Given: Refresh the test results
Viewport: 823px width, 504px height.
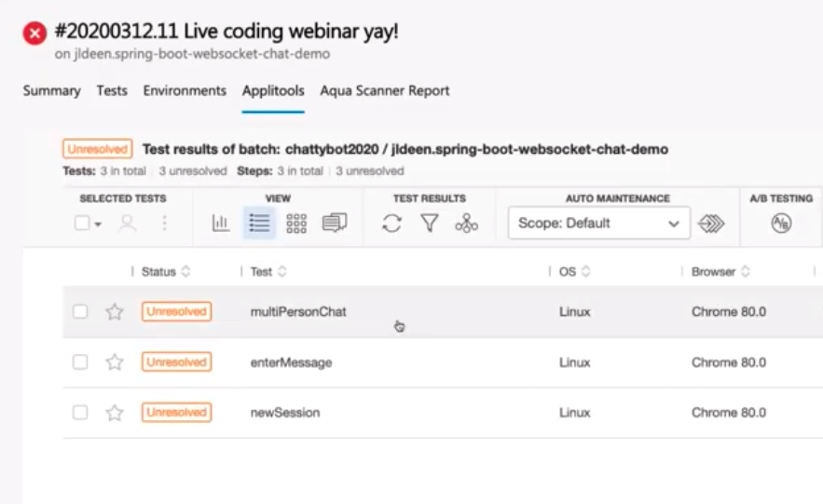Looking at the screenshot, I should pyautogui.click(x=392, y=224).
